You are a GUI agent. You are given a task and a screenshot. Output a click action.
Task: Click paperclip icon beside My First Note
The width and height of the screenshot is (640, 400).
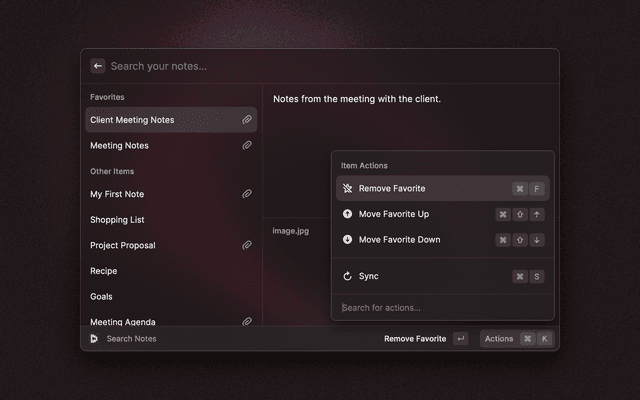(x=246, y=194)
